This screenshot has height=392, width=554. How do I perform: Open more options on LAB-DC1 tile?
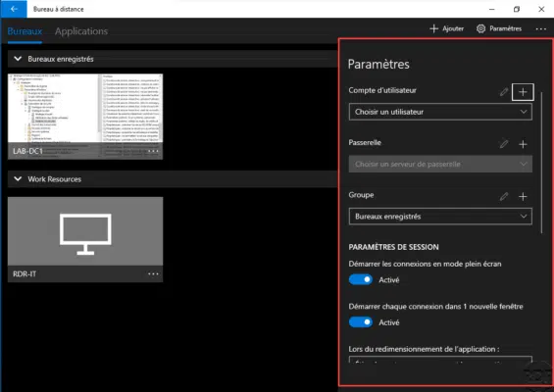(153, 151)
